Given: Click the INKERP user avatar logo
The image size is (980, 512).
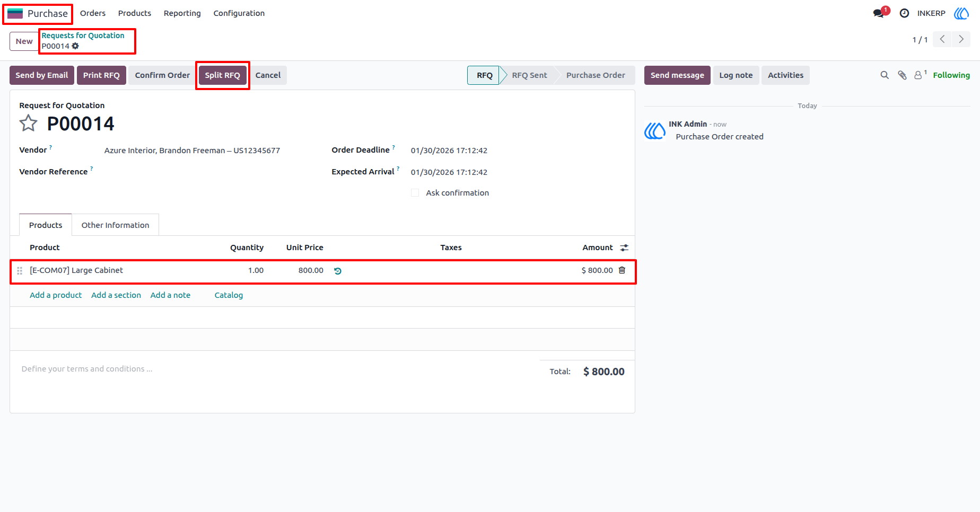Looking at the screenshot, I should point(961,13).
